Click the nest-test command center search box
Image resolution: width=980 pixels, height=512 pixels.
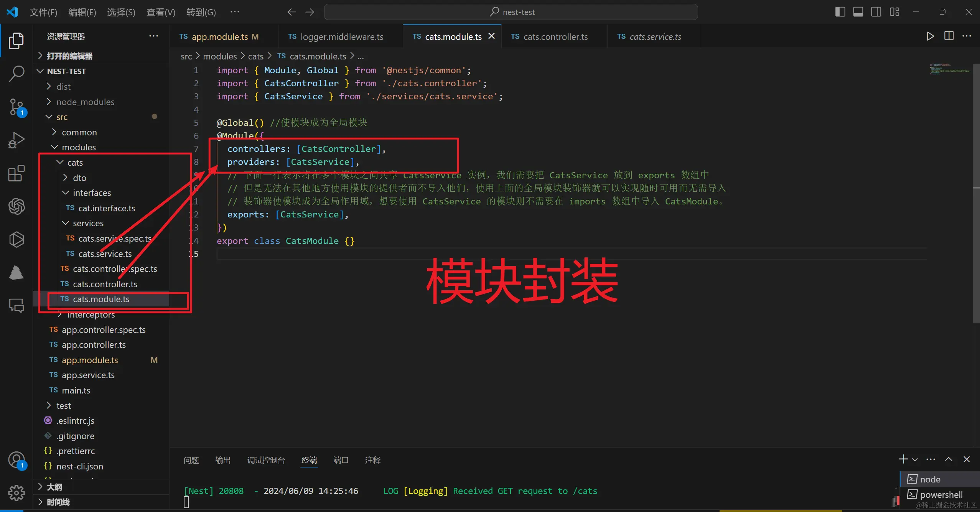pos(511,12)
